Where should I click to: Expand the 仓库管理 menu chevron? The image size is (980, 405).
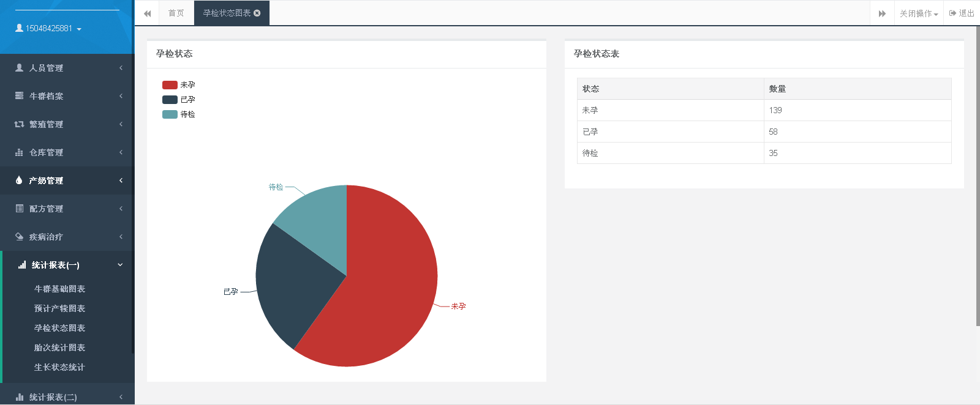click(x=121, y=152)
